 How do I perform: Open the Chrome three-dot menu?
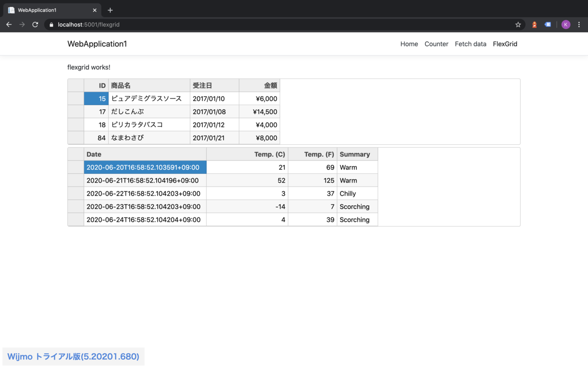579,25
